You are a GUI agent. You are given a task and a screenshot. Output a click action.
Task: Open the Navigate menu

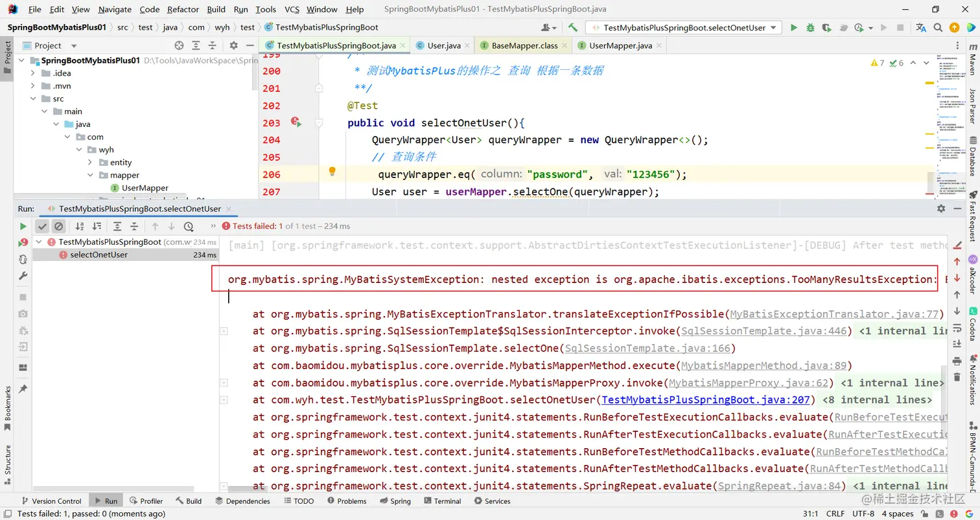coord(115,9)
